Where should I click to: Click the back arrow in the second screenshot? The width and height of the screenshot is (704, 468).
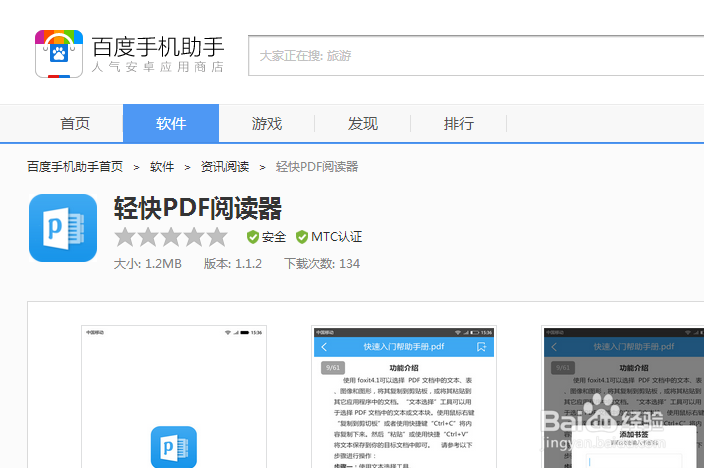(x=324, y=347)
